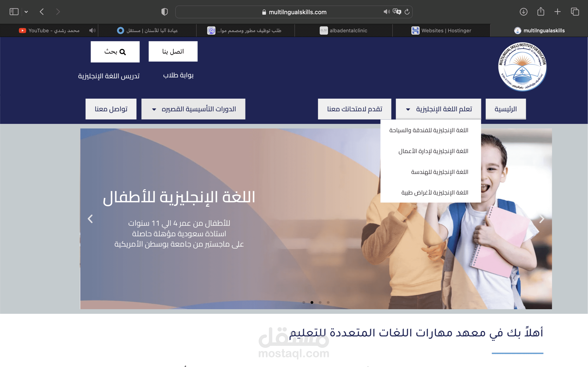The width and height of the screenshot is (588, 367).
Task: Click the اتصل بنا button
Action: point(173,51)
